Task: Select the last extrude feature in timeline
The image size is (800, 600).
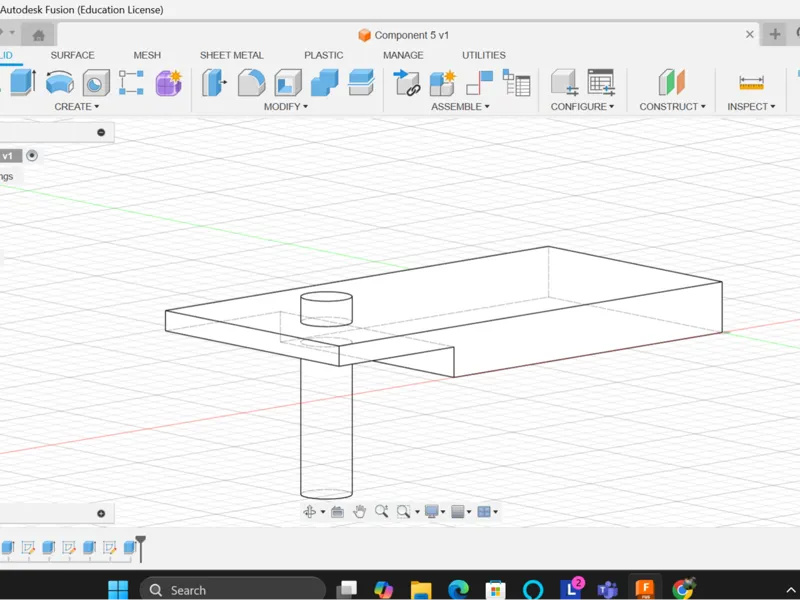Action: (x=130, y=547)
